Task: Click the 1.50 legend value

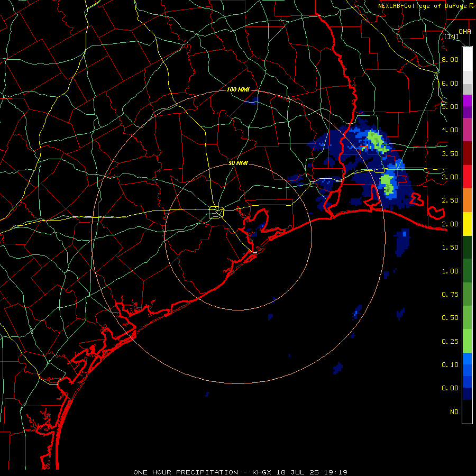Action: pos(450,248)
